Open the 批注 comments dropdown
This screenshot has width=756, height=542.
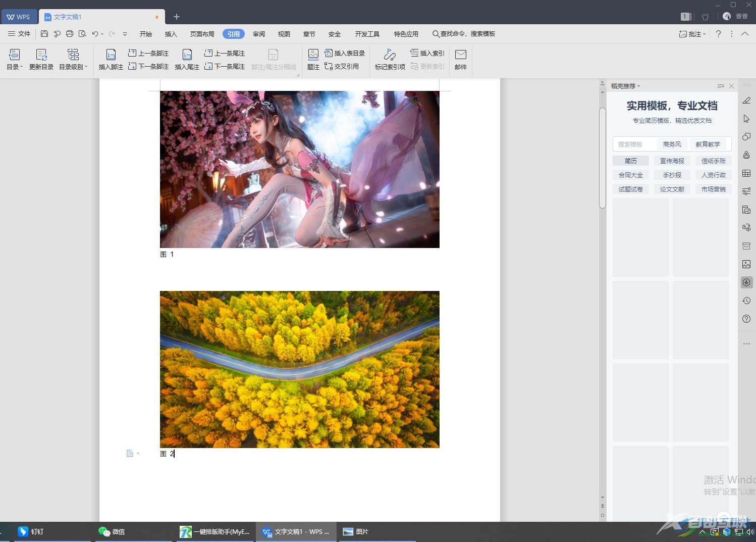click(x=692, y=34)
